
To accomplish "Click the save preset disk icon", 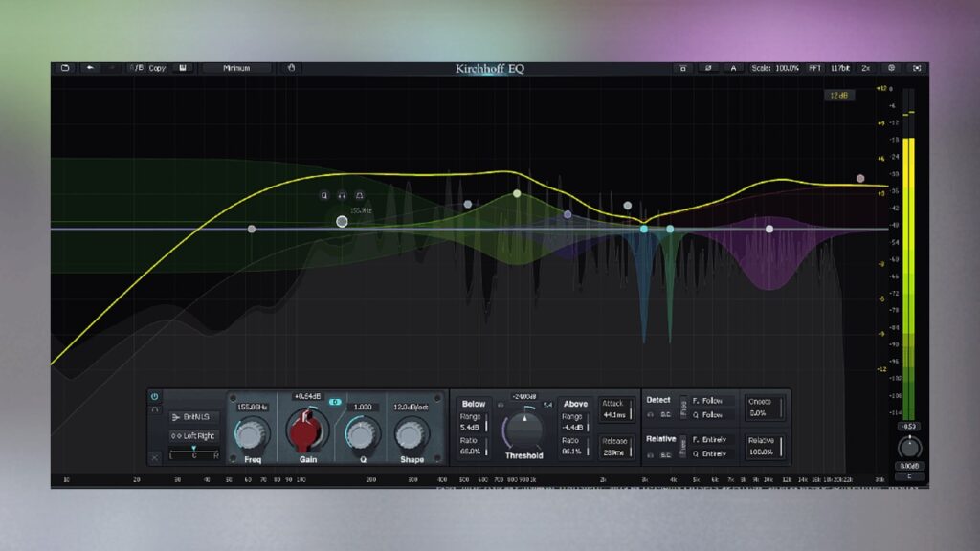I will point(182,68).
